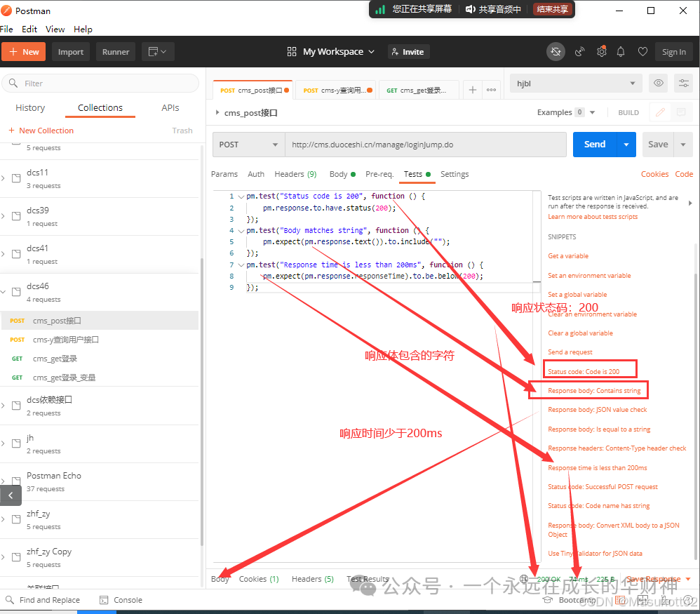
Task: Open the comments icon beside the pencil
Action: click(681, 112)
